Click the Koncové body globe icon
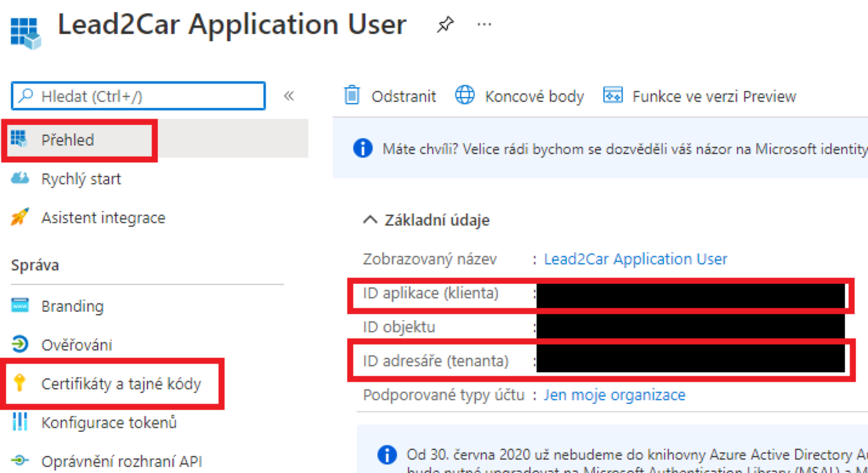The image size is (868, 473). tap(465, 95)
